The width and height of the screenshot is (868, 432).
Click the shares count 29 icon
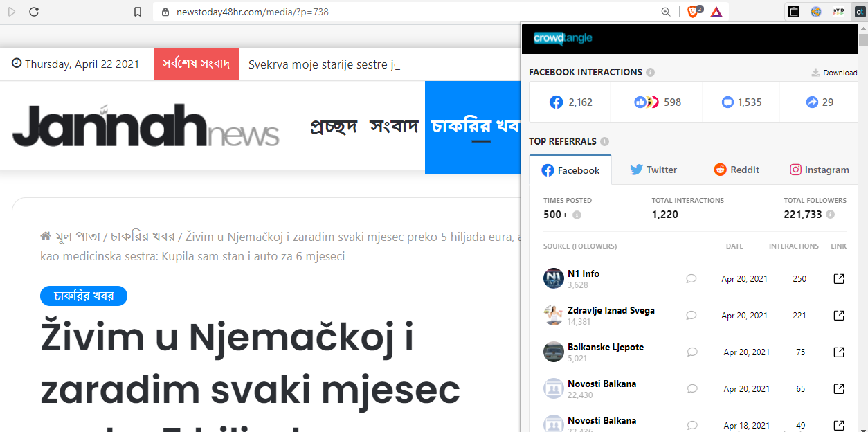(812, 102)
